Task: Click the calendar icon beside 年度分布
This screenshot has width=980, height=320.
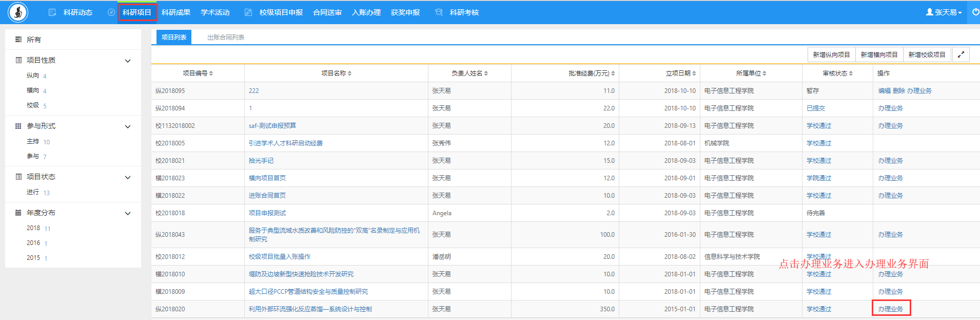Action: click(x=18, y=213)
